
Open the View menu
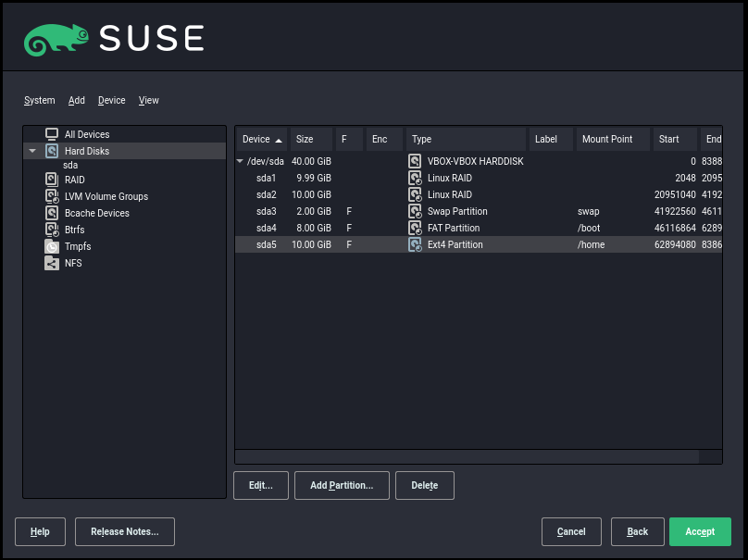point(148,100)
